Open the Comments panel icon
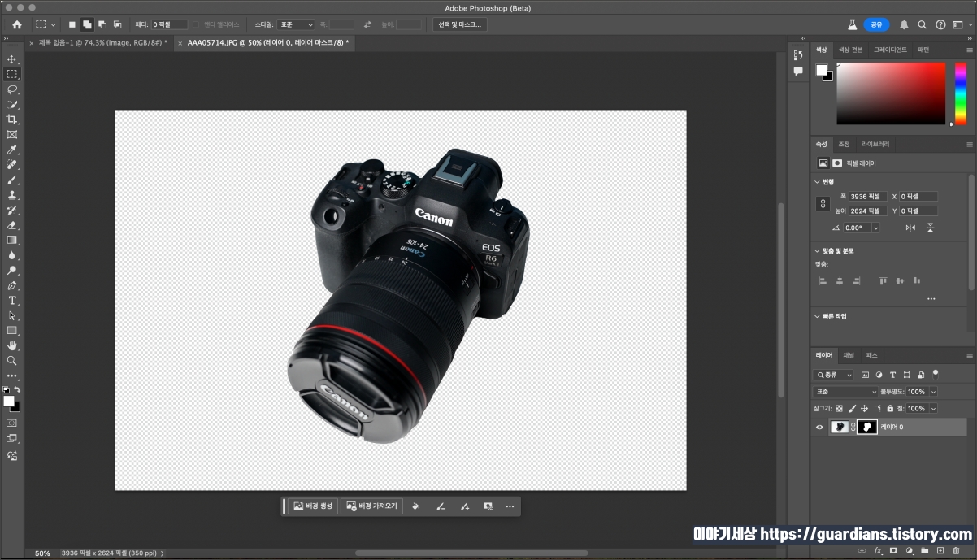 pyautogui.click(x=798, y=72)
